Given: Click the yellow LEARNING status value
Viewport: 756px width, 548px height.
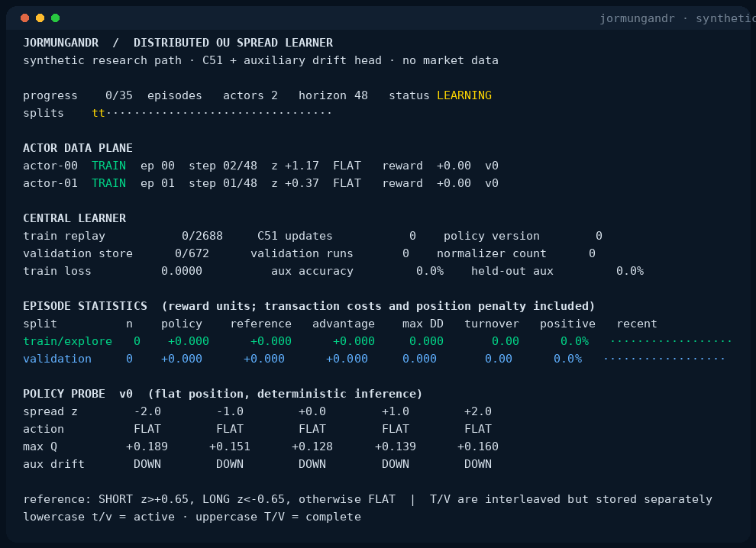Looking at the screenshot, I should pos(464,95).
